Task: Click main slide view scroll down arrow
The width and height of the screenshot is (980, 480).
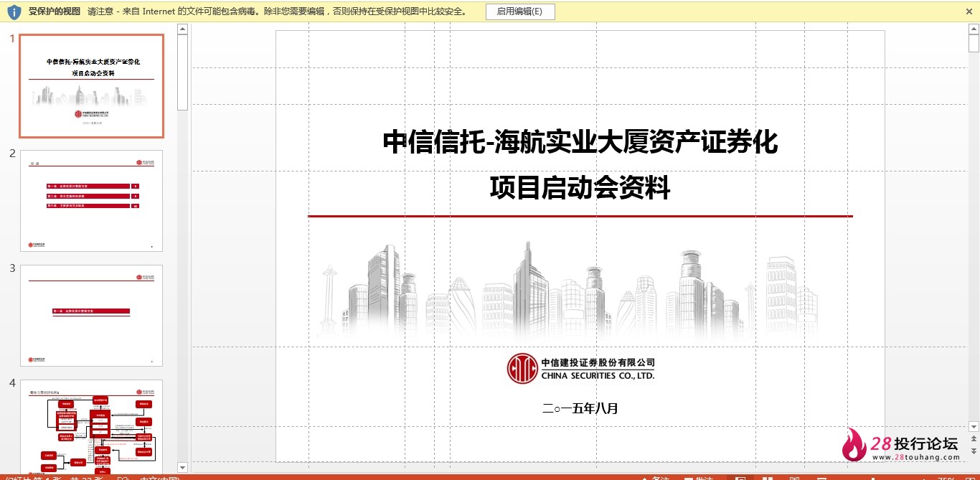Action: click(974, 428)
